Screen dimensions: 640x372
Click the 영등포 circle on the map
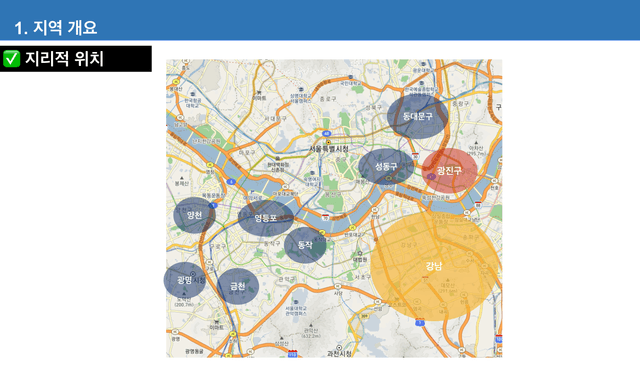[x=266, y=218]
